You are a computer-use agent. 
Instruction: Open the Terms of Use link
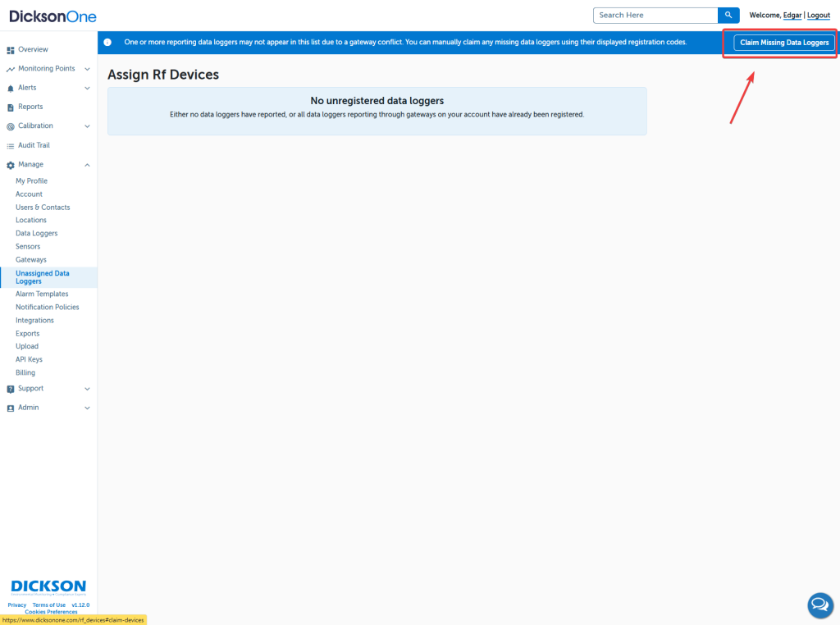[49, 605]
